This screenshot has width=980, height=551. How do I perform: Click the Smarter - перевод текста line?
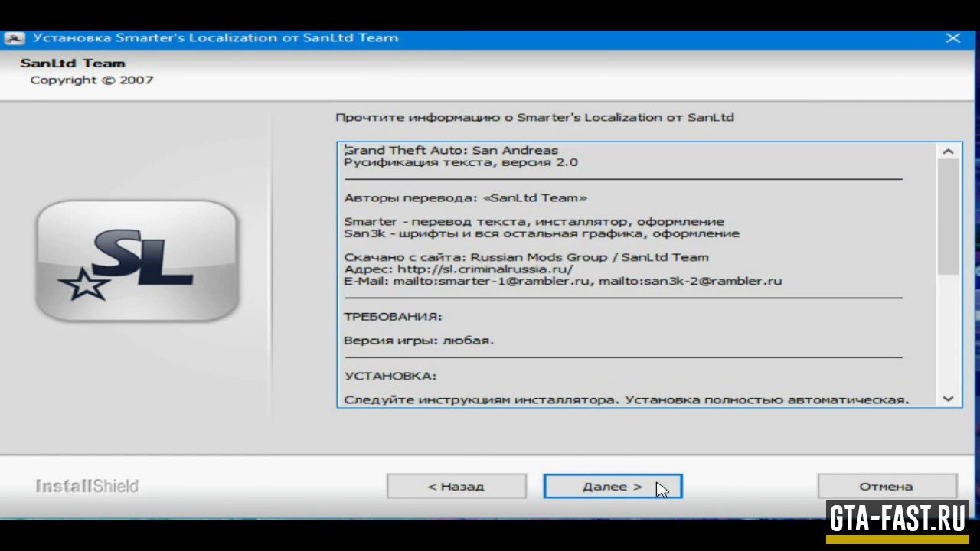pos(534,222)
